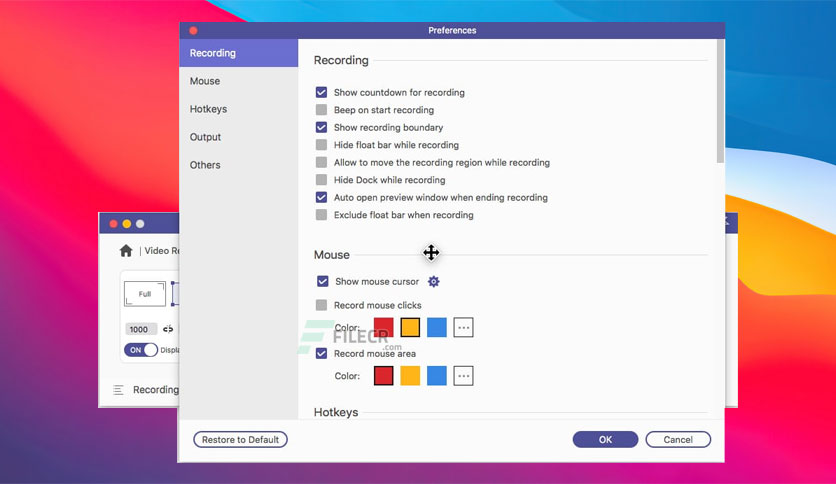Select Full screen region icon in background window

pyautogui.click(x=145, y=294)
